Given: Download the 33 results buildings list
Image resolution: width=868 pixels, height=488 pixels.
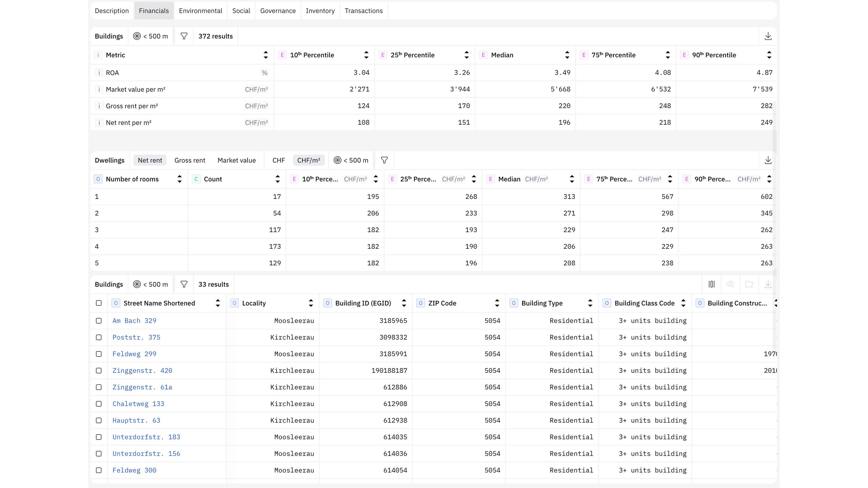Looking at the screenshot, I should coord(768,284).
